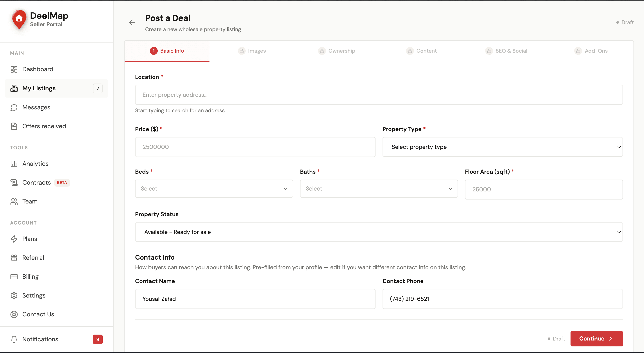Open the Property Type dropdown

pos(503,147)
